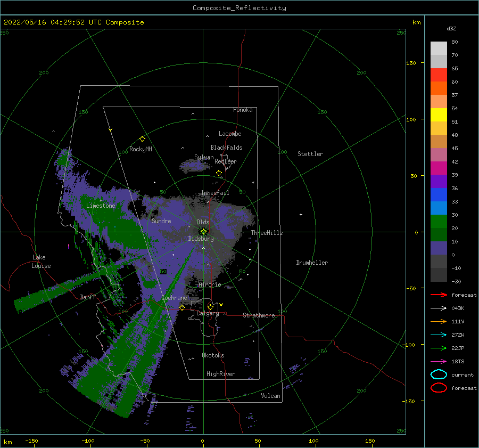Click the cyan 27ZW arrow in legend
The width and height of the screenshot is (479, 448).
click(x=439, y=335)
